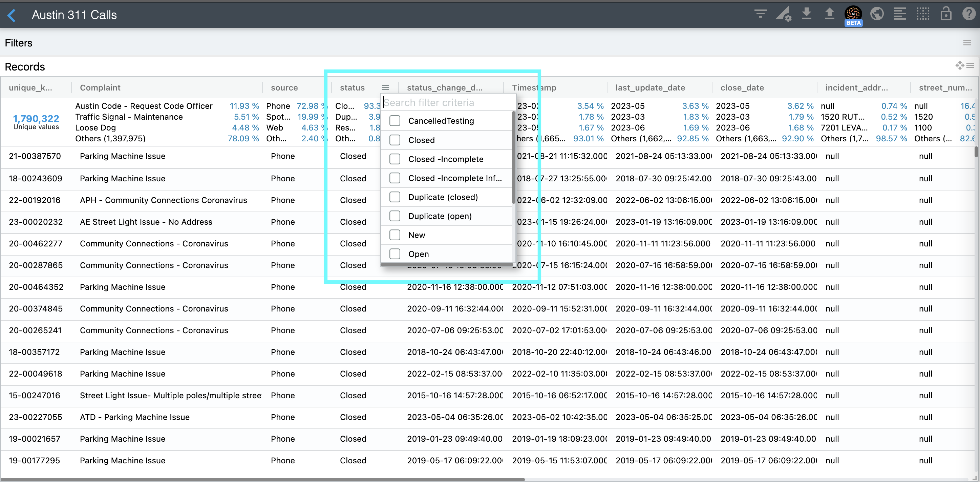Screen dimensions: 980x482
Task: Click the Austin Code - Request Code Officer value
Action: coord(144,106)
